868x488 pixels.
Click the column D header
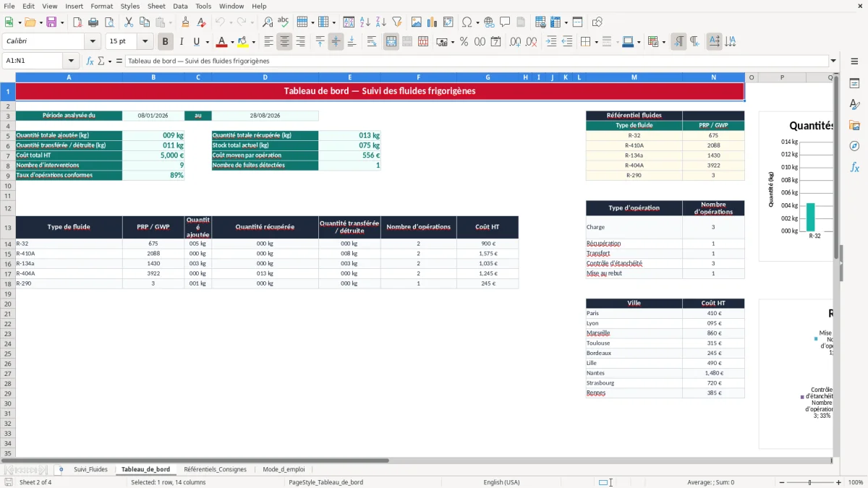265,77
